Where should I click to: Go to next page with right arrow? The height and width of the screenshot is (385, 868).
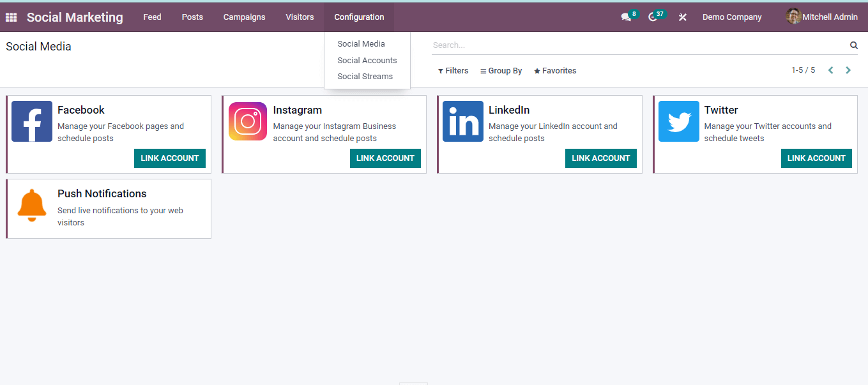pos(848,70)
